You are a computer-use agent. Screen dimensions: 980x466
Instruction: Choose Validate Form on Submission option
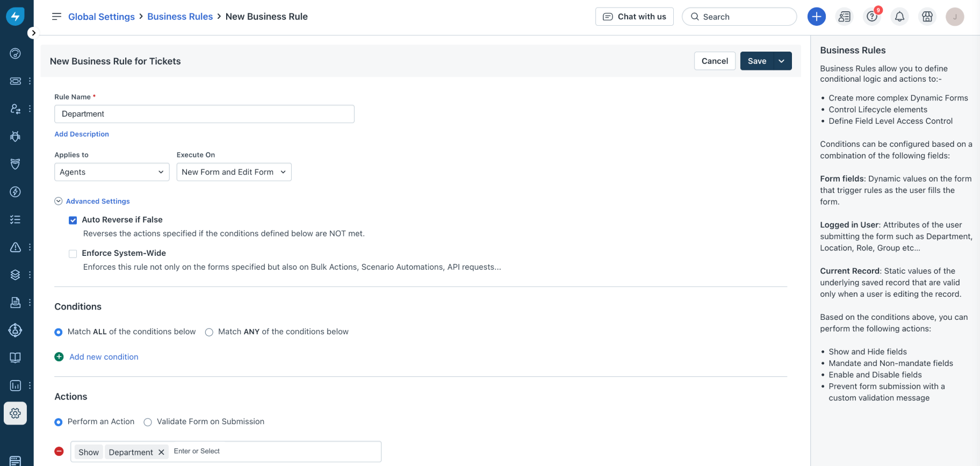click(148, 422)
